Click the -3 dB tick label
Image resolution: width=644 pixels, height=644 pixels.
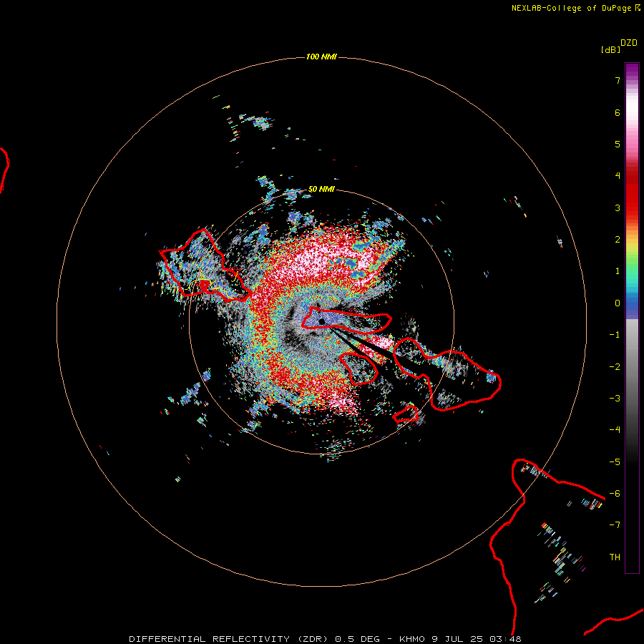click(615, 399)
